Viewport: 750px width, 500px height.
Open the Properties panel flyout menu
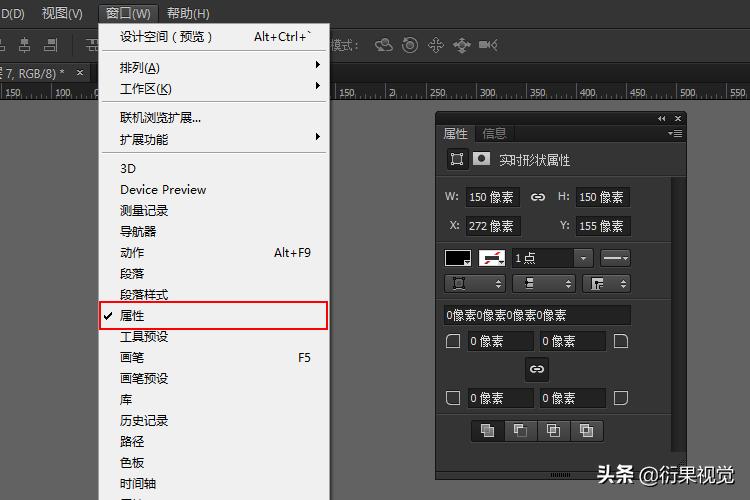[675, 133]
